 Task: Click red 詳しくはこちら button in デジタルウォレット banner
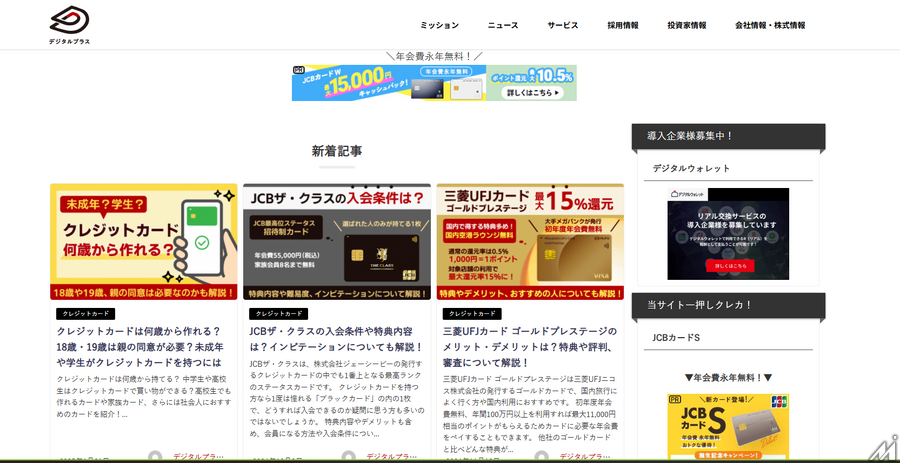coord(730,266)
